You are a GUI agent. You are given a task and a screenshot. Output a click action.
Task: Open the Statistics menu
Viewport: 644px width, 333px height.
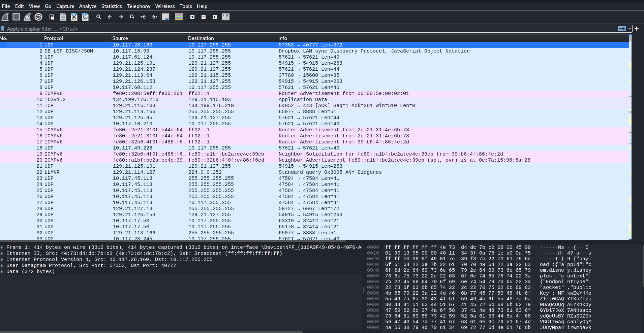coord(111,6)
